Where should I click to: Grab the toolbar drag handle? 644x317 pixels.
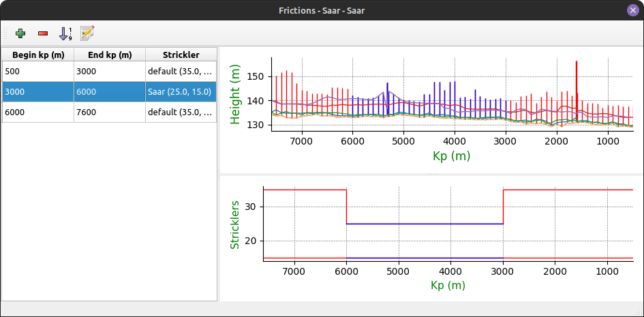point(5,33)
